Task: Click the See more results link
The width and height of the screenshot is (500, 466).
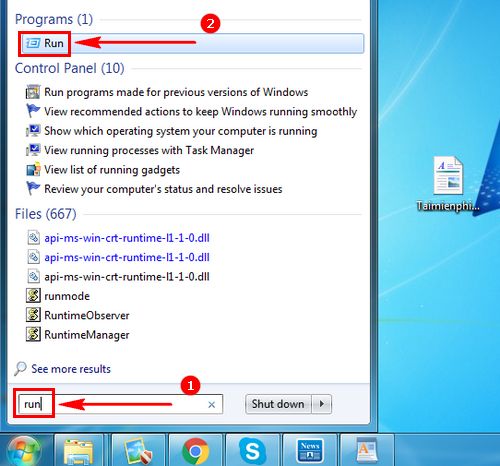Action: (x=71, y=369)
